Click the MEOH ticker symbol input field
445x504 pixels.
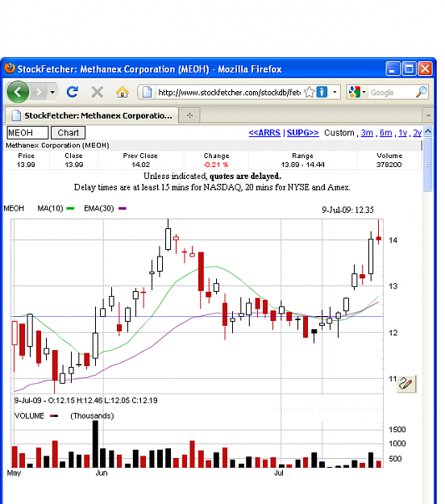pos(27,133)
